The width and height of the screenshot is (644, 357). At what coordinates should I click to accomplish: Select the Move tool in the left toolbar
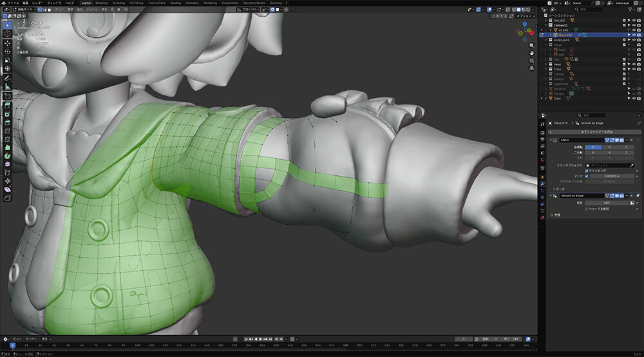click(x=7, y=43)
